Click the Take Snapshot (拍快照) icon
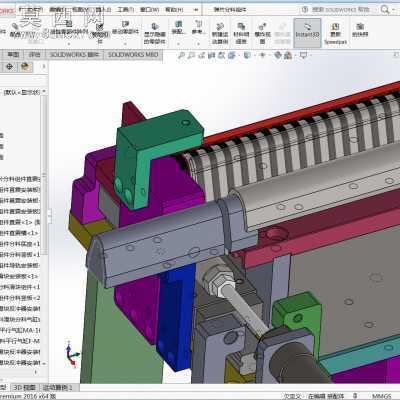400x400 pixels. pos(360,30)
